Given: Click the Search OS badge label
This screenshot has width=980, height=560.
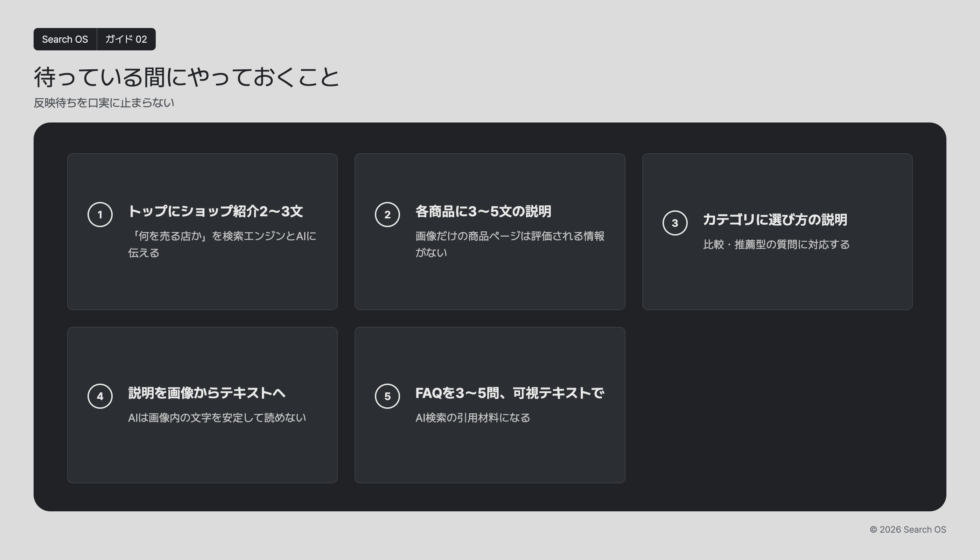Looking at the screenshot, I should click(x=65, y=39).
